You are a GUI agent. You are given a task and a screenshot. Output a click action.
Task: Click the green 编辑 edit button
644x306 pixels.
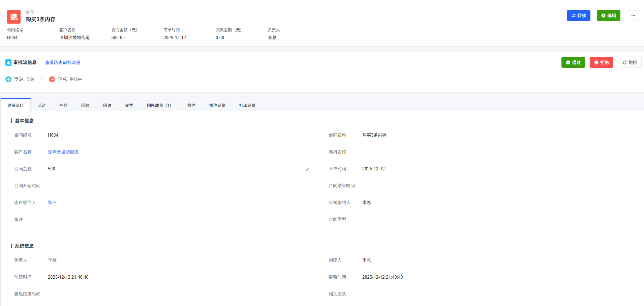608,16
